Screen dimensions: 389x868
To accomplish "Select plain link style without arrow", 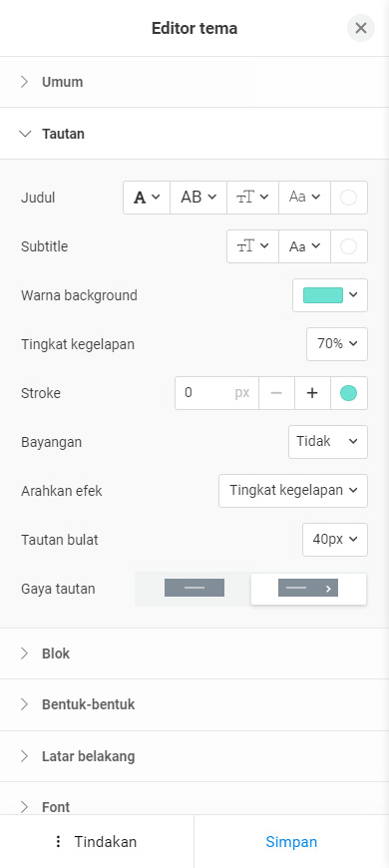I will tap(194, 588).
